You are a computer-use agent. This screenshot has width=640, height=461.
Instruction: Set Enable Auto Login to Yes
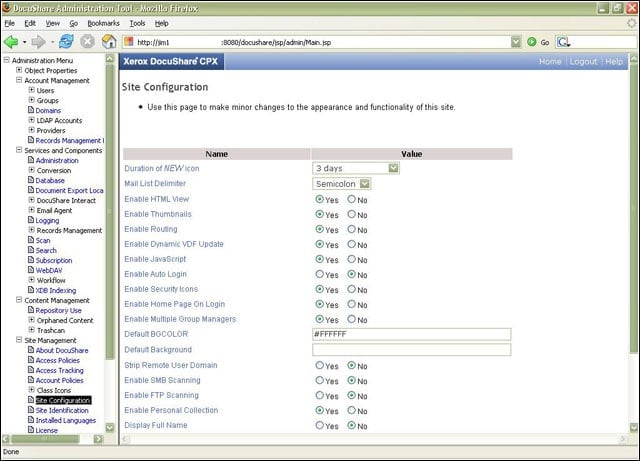point(320,274)
